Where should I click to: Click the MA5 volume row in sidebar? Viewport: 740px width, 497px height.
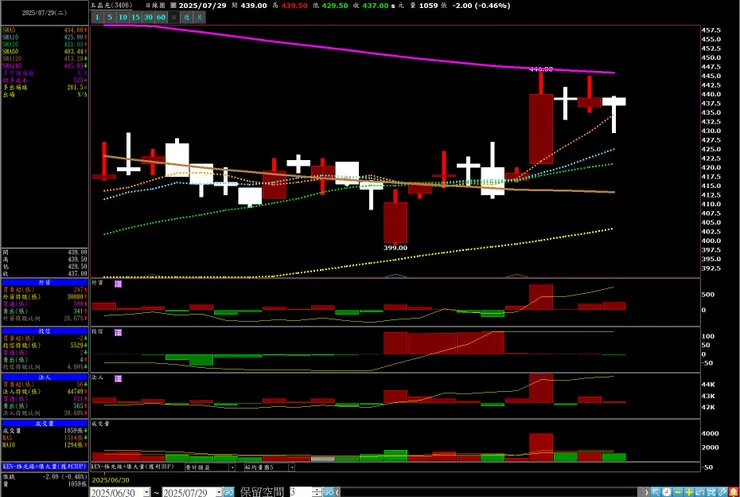click(x=44, y=438)
